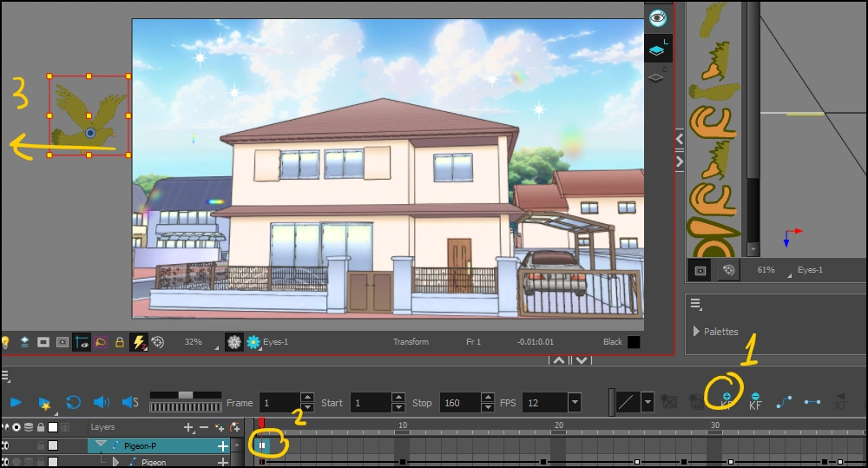Toggle the Camera Mask icon
Screen dimensions: 868x468
43,342
